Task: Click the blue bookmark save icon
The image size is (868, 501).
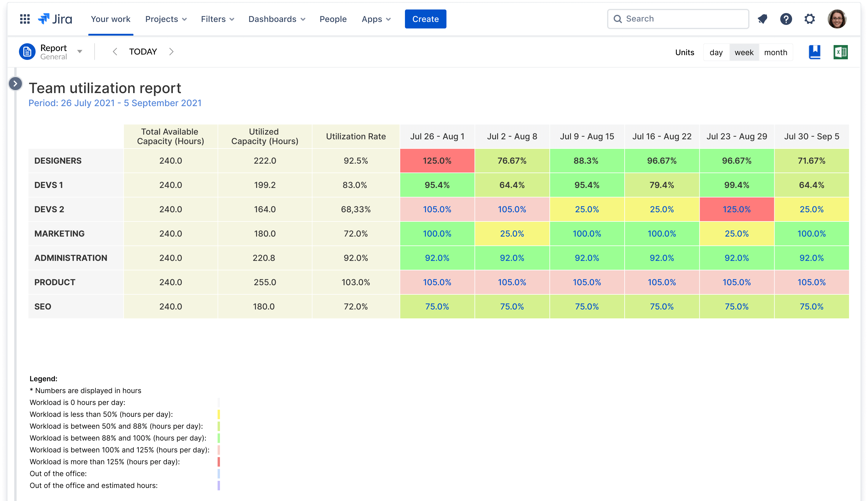Action: pyautogui.click(x=814, y=52)
